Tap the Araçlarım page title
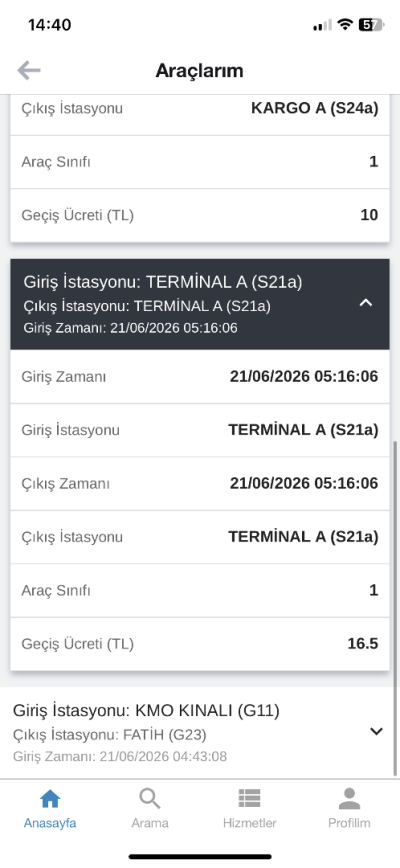Viewport: 400px width, 868px height. tap(199, 70)
